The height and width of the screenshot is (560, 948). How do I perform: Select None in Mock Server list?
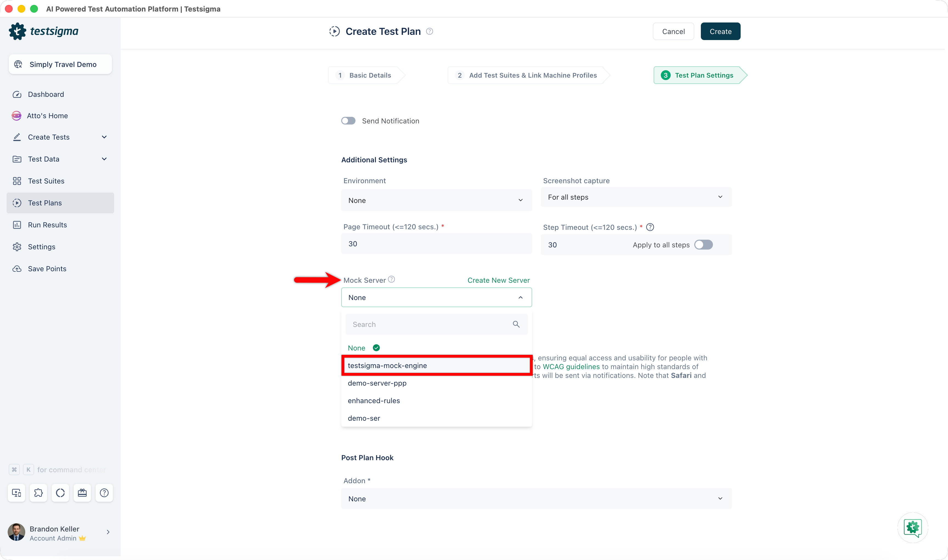pos(437,348)
